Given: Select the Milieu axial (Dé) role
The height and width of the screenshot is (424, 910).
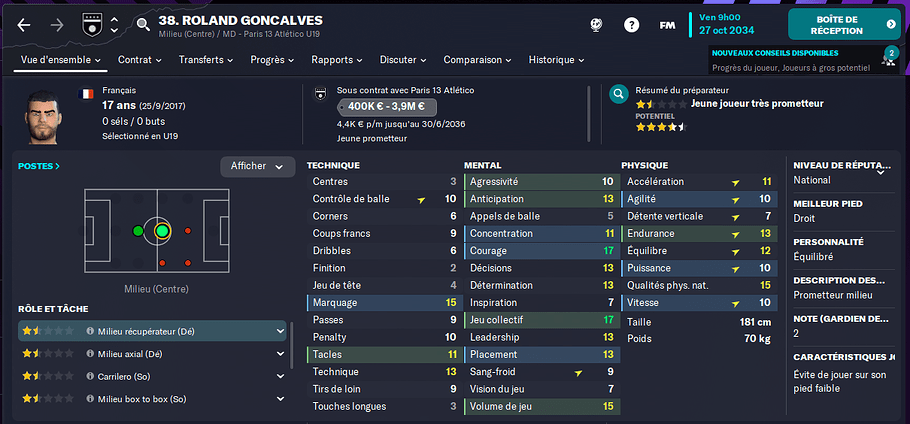Looking at the screenshot, I should [152, 354].
